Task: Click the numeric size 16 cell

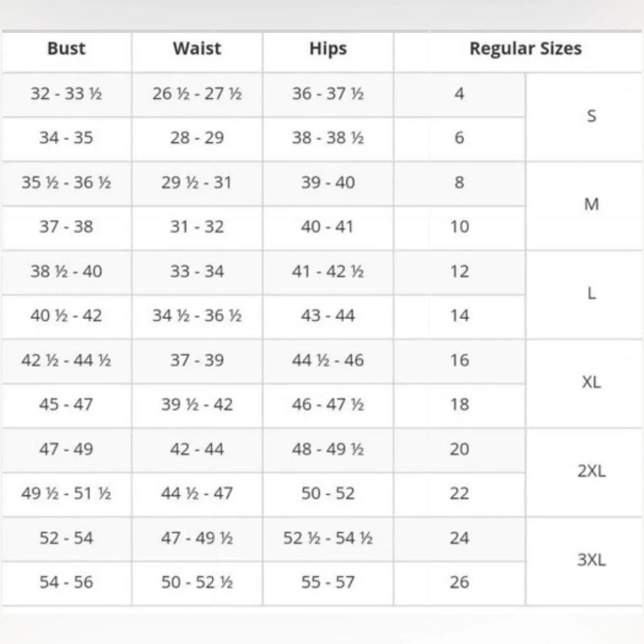Action: (x=459, y=361)
